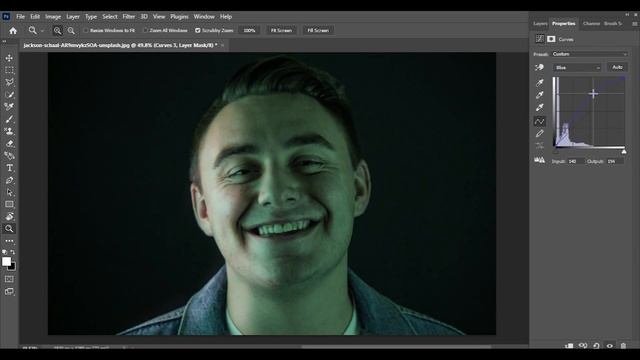
Task: Select the Zoom tool in the left toolbar
Action: tap(9, 229)
